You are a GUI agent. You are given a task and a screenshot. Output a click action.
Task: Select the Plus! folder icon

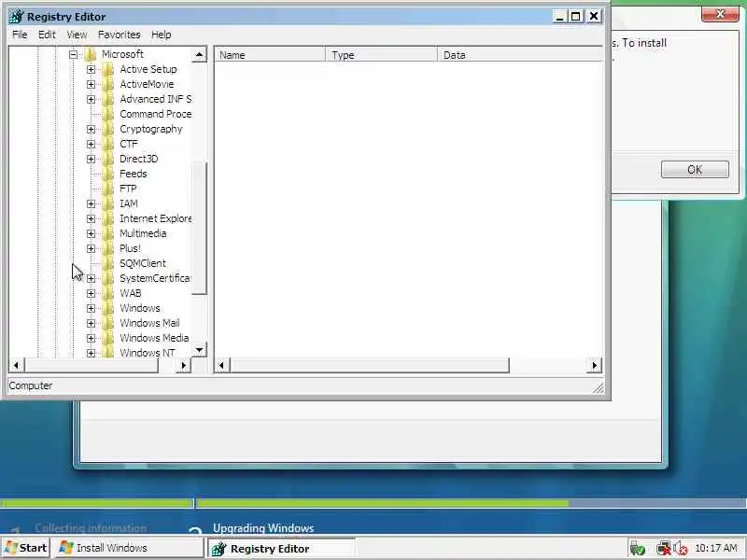tap(108, 248)
